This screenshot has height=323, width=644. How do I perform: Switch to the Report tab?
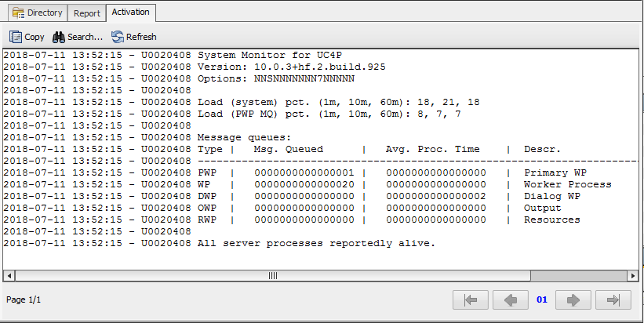[x=86, y=13]
